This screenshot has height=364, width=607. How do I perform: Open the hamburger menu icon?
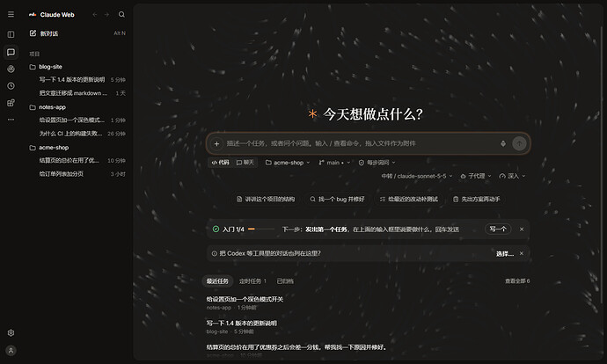11,14
